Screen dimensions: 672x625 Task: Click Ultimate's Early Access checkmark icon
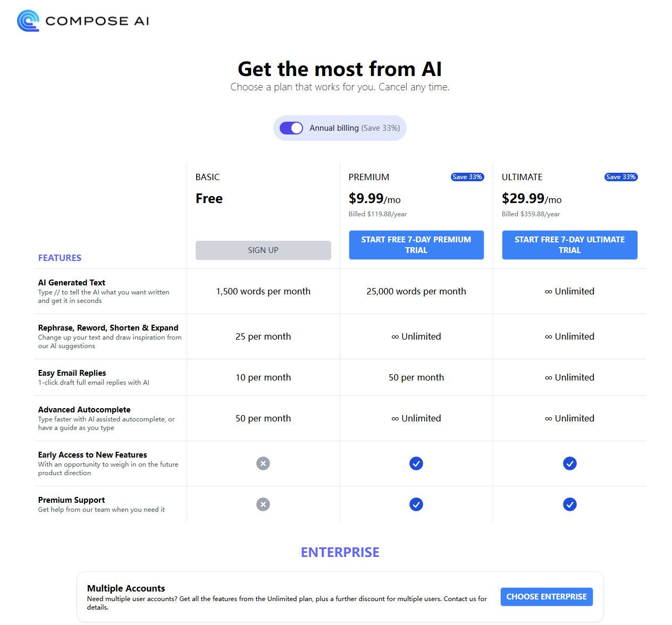click(570, 463)
